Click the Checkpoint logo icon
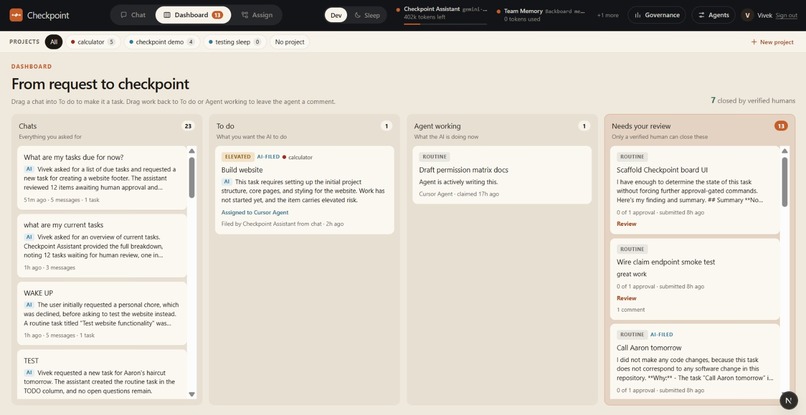The image size is (806, 415). (16, 15)
